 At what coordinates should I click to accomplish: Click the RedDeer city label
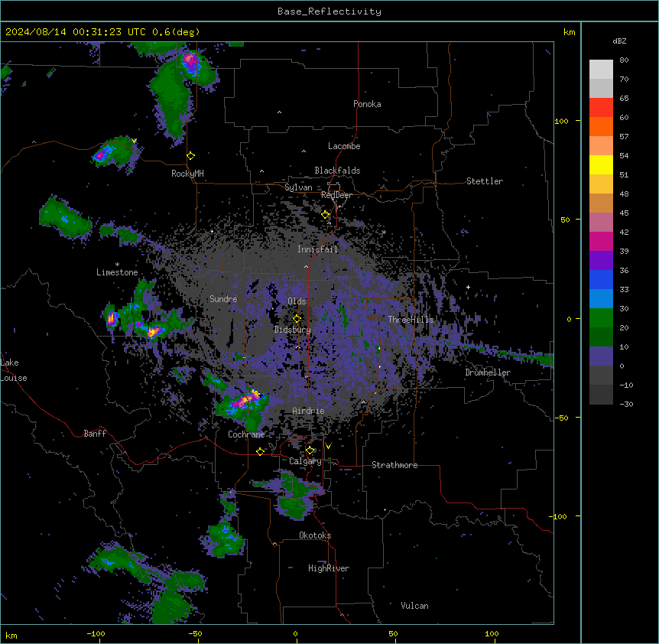(336, 195)
